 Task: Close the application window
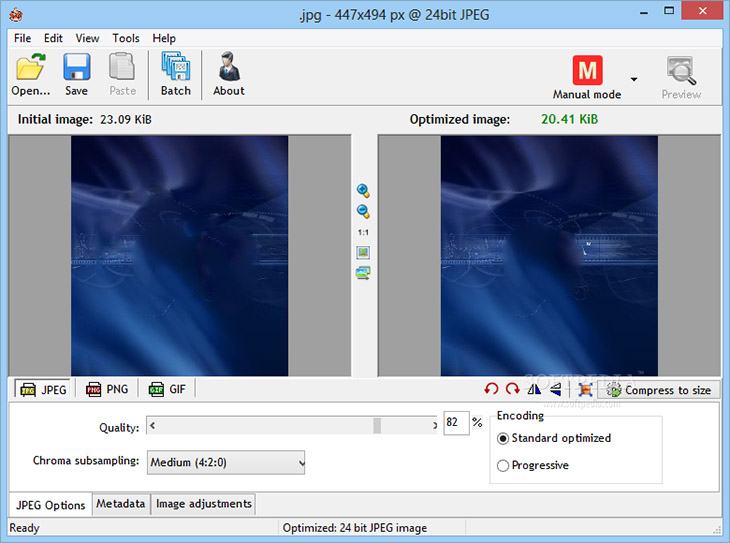(703, 11)
